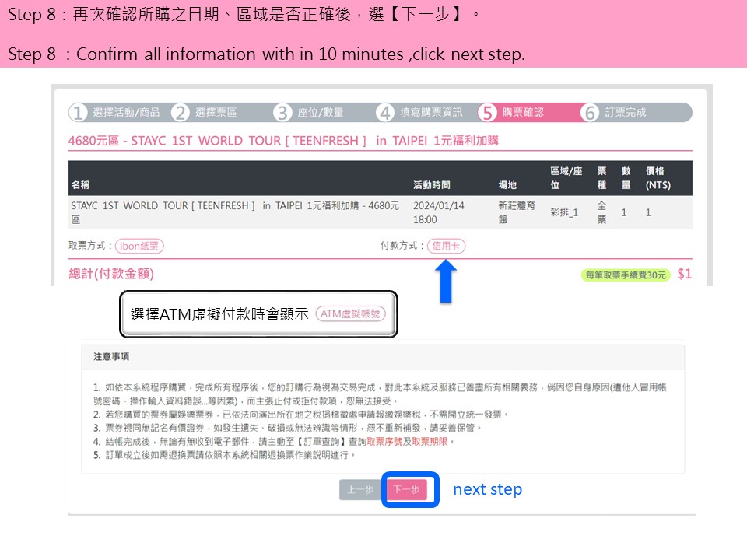
Task: Click the number 4 step circle
Action: (x=385, y=113)
